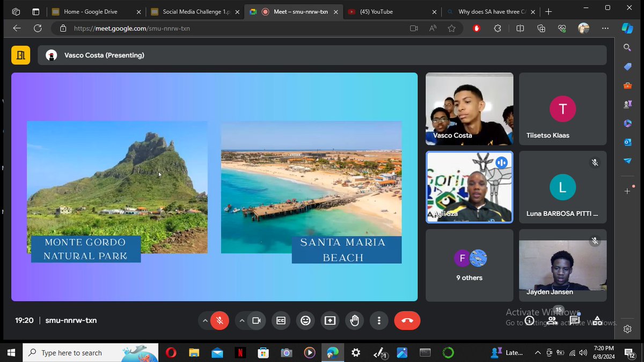
Task: Show the people panel
Action: 552,321
